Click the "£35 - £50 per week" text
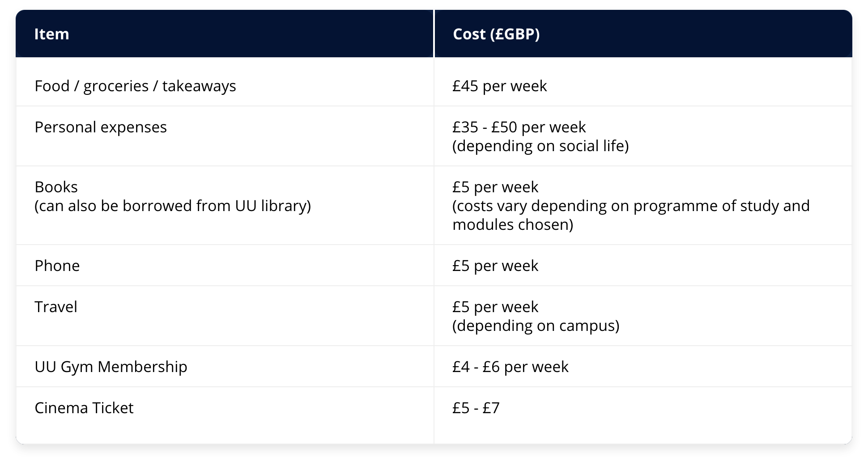This screenshot has width=868, height=457. tap(519, 127)
